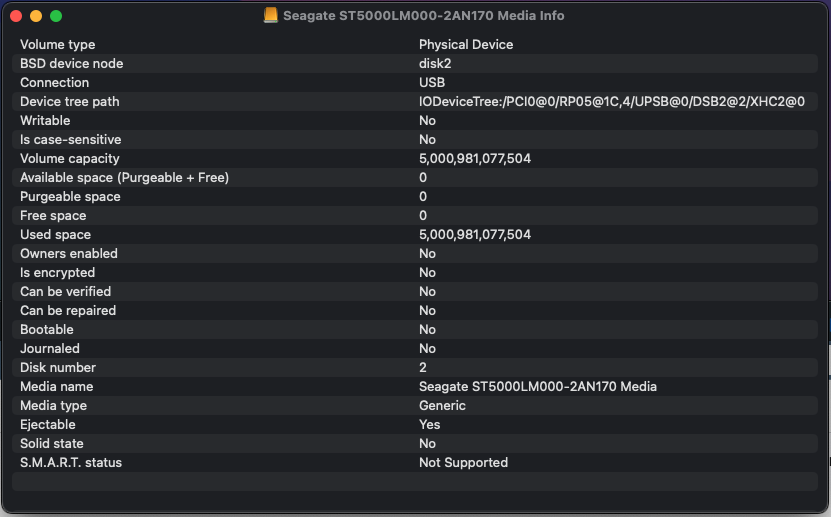The height and width of the screenshot is (517, 831).
Task: Click the orange drive icon in title bar
Action: [270, 16]
